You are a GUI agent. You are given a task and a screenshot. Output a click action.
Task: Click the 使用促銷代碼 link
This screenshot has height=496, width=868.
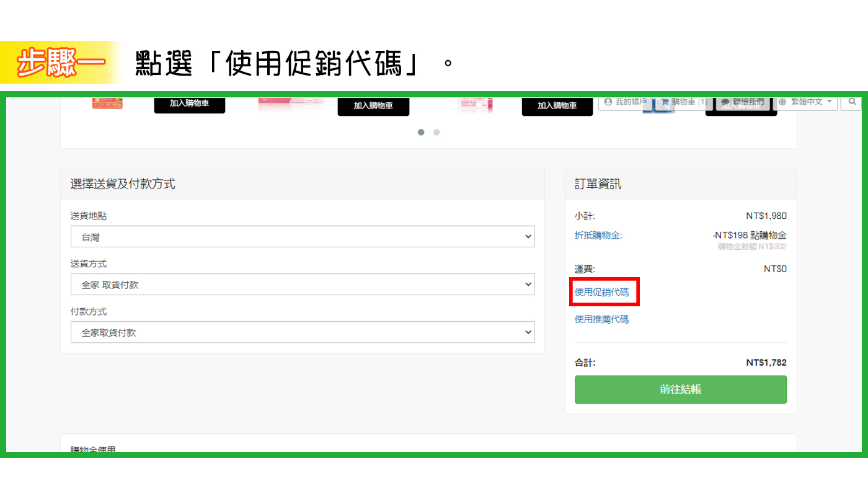tap(601, 292)
